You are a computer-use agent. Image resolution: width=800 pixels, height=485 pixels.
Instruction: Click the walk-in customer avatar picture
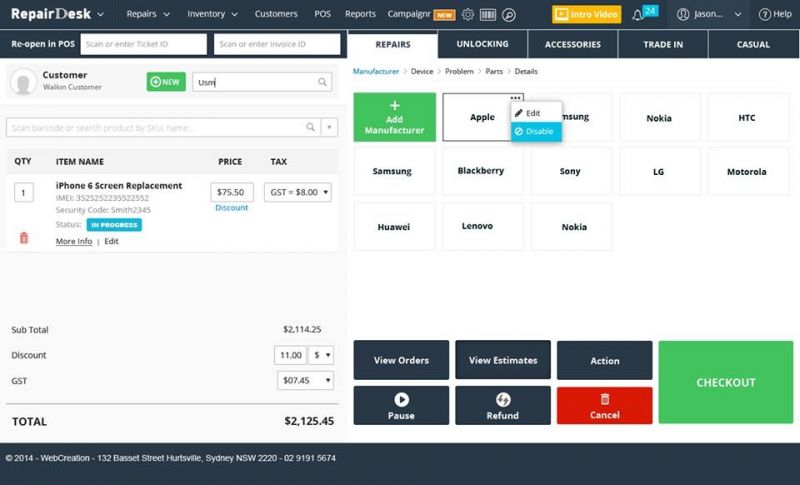tap(23, 82)
